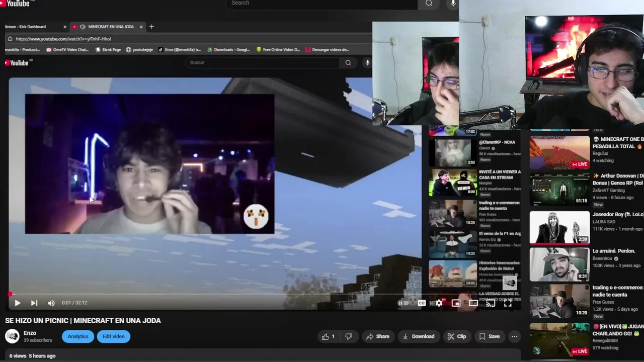View site info lock icon
Screen dimensions: 644x362
point(10,39)
